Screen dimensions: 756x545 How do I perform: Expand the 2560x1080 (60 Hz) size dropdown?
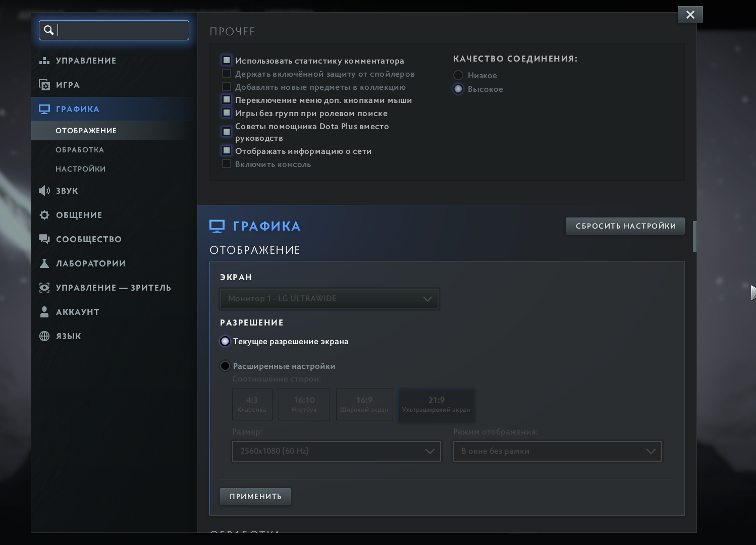tap(336, 451)
